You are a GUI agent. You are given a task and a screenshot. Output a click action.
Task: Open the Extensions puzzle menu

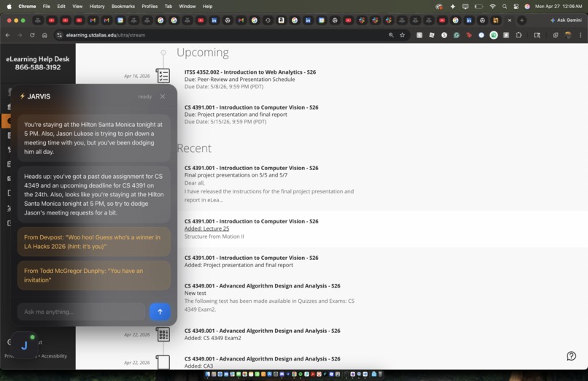pos(519,35)
